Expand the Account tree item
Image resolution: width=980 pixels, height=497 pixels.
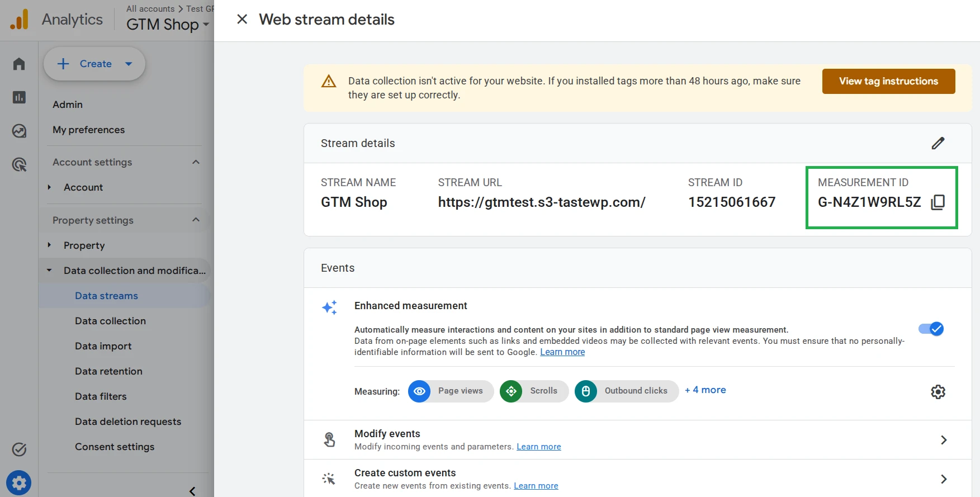[x=49, y=187]
